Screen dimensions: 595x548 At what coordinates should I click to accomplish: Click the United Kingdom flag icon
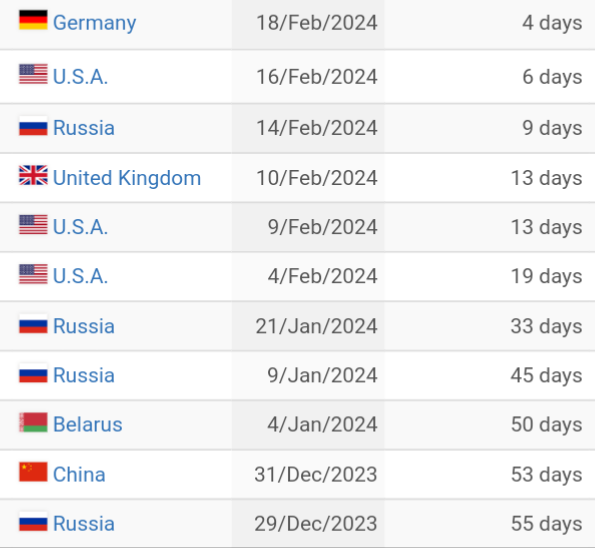point(33,175)
